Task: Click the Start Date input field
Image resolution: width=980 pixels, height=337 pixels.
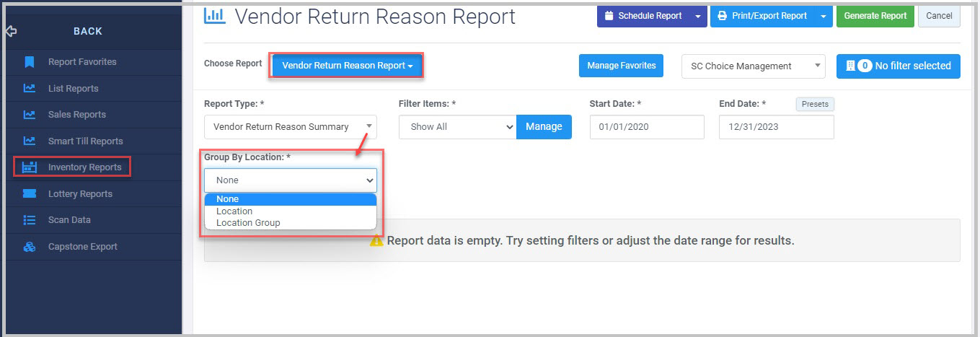Action: click(x=647, y=126)
